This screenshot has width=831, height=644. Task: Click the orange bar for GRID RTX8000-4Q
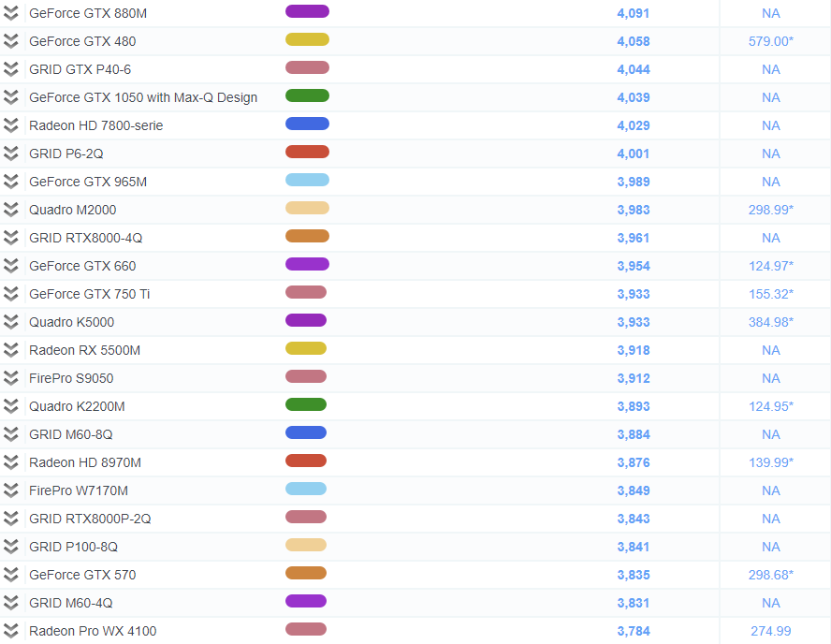point(307,236)
